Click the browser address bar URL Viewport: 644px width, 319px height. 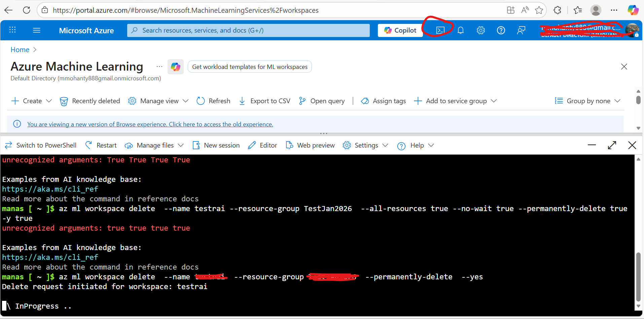(185, 10)
